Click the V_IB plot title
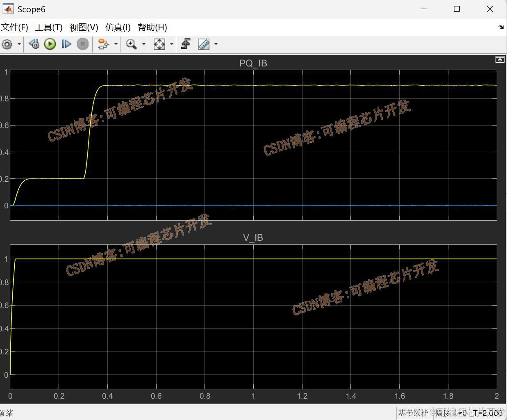 pos(253,237)
